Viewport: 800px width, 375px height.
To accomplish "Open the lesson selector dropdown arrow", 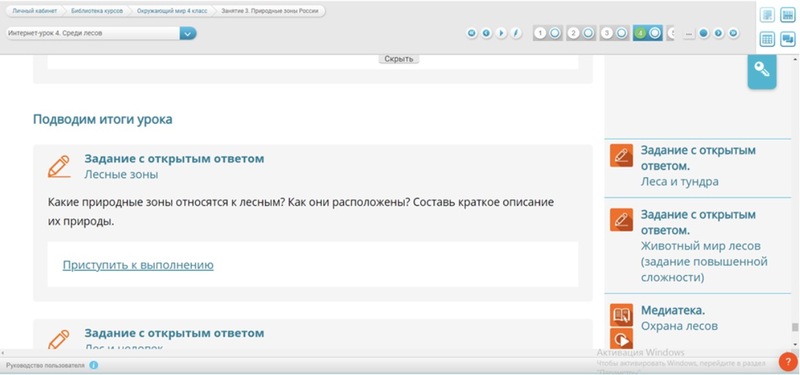I will click(x=188, y=34).
